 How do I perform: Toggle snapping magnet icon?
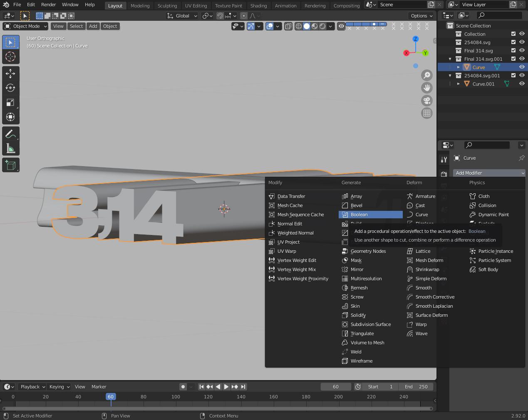[x=220, y=16]
